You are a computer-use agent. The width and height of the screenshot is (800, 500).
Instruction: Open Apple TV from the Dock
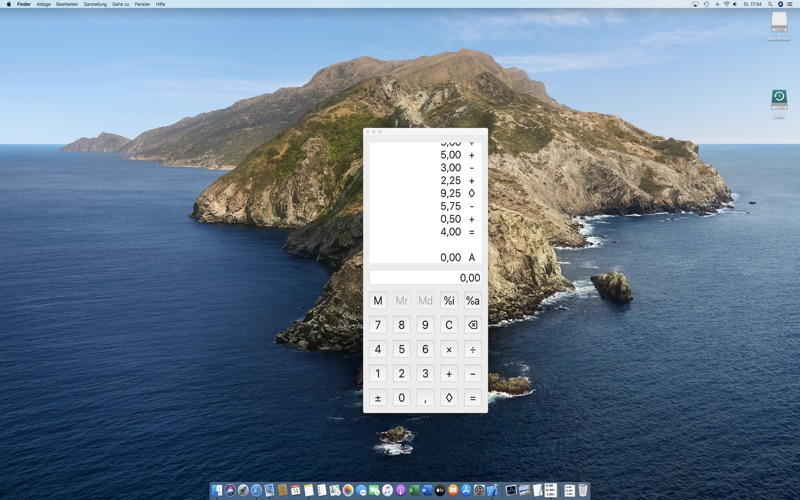(440, 490)
